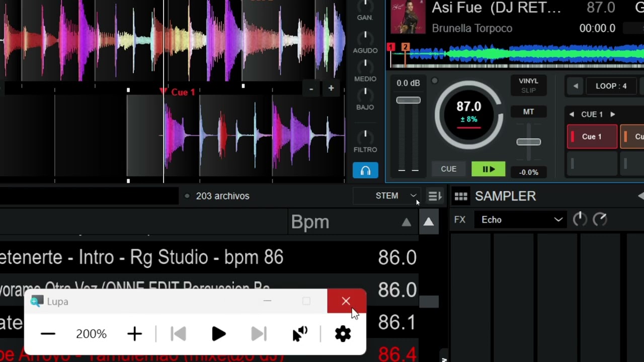Click Lupa previous sentence button

point(178,334)
